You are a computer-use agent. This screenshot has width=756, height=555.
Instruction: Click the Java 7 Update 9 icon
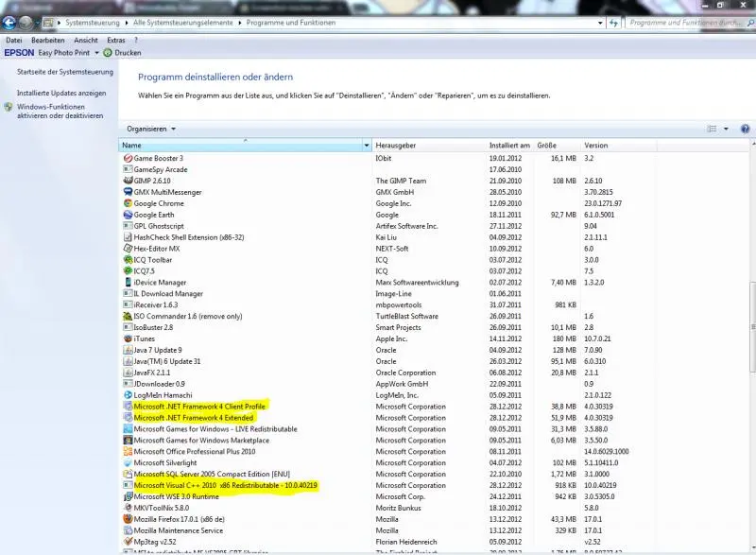pos(128,350)
